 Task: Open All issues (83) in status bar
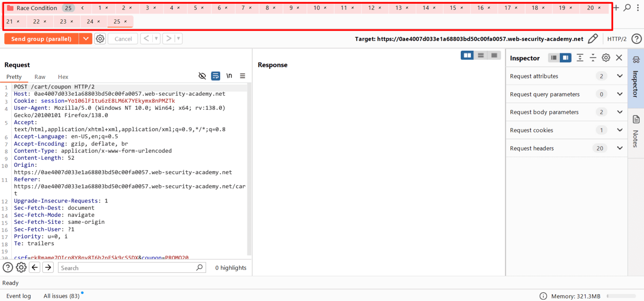coord(61,296)
